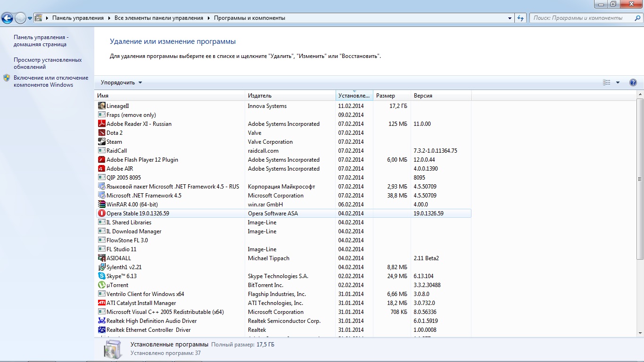The height and width of the screenshot is (362, 644).
Task: Click the Dota 2 icon
Action: [x=101, y=133]
